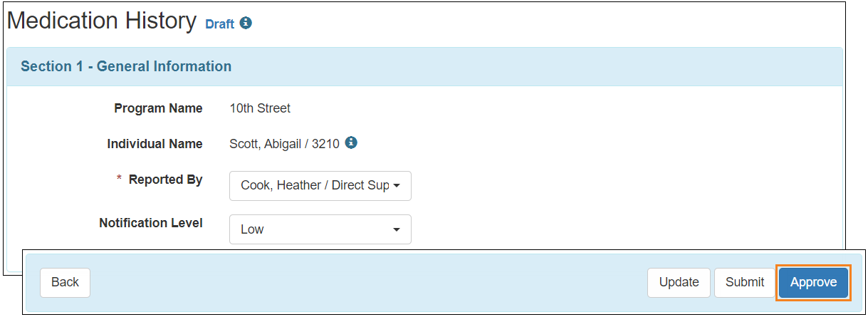Click the Notification Level field label
Viewport: 868px width, 317px height.
151,223
